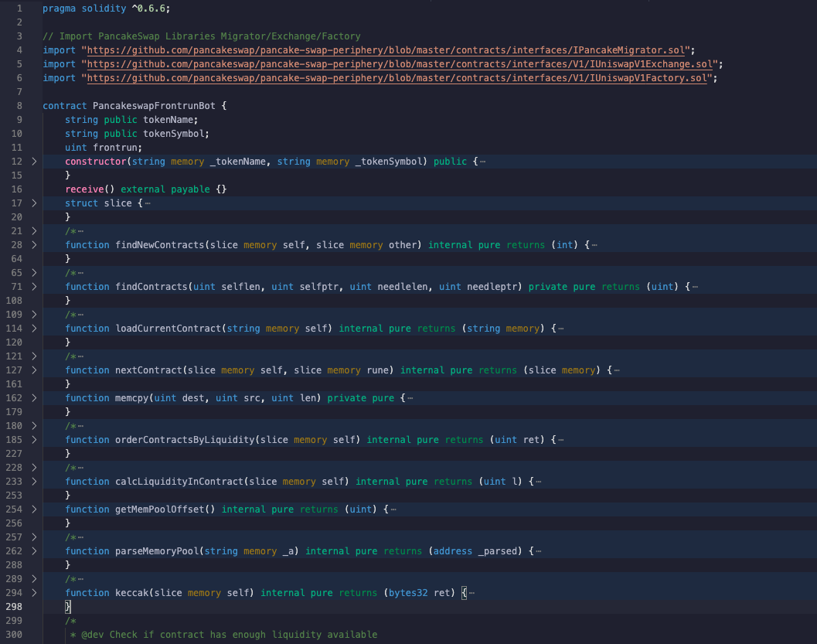Expand the keccak function fold
Viewport: 817px width, 644px height.
pyautogui.click(x=34, y=593)
